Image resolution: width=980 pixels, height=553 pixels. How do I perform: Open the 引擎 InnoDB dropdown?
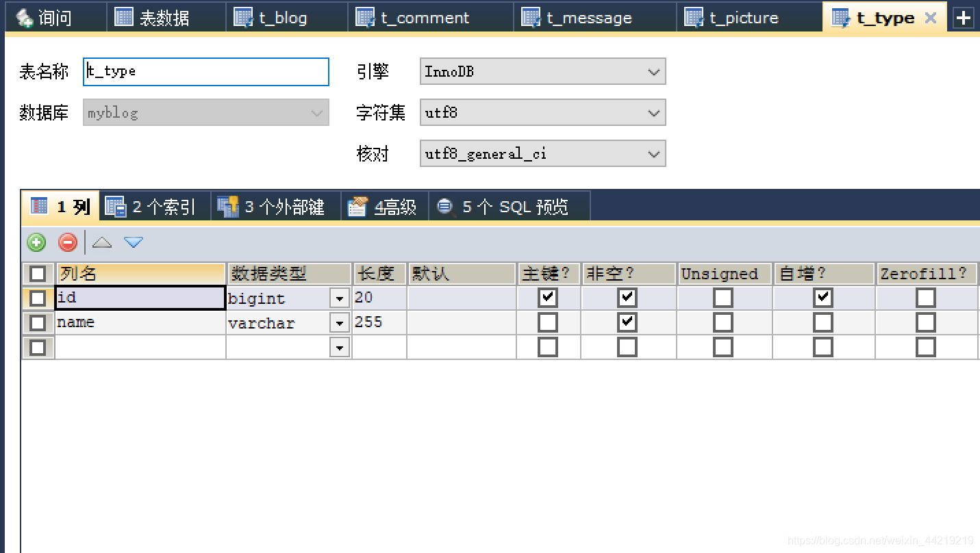click(x=542, y=71)
